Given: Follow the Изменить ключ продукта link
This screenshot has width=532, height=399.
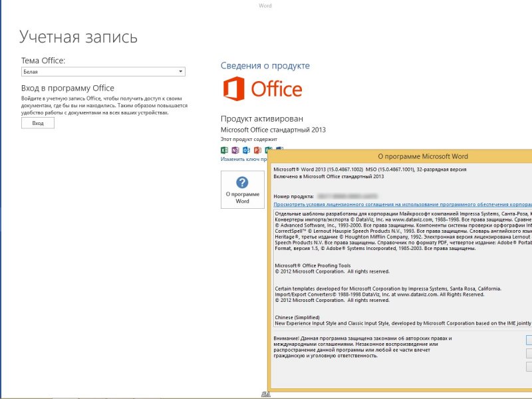Looking at the screenshot, I should 244,159.
